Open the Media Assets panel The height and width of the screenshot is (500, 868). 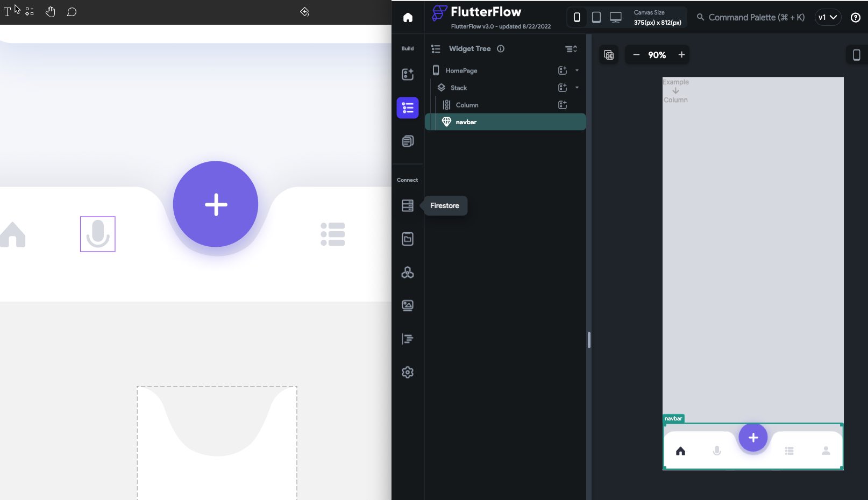tap(407, 305)
